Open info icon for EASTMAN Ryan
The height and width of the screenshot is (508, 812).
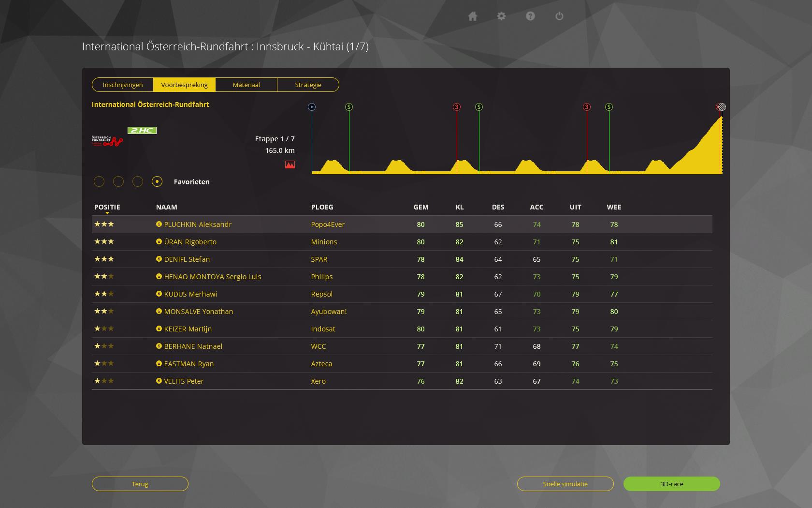click(x=159, y=363)
